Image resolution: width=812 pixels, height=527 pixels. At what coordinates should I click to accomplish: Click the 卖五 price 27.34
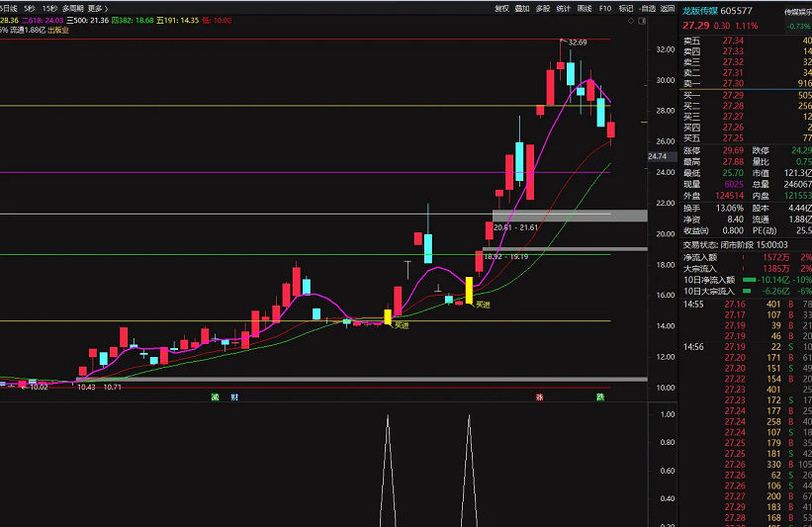pos(733,41)
